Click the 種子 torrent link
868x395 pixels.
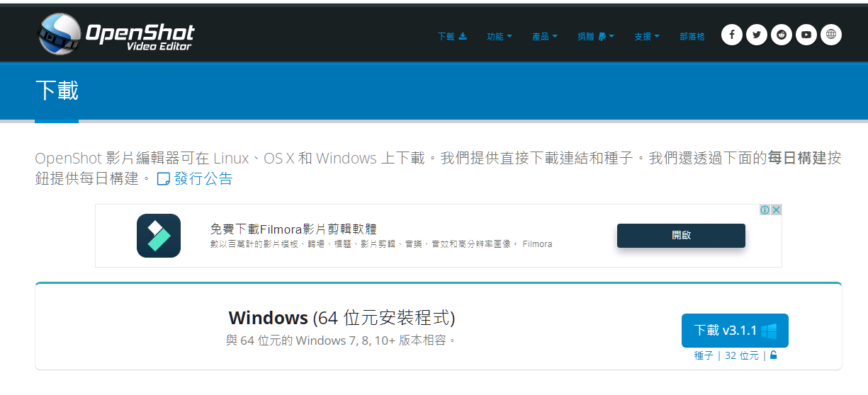pos(704,355)
